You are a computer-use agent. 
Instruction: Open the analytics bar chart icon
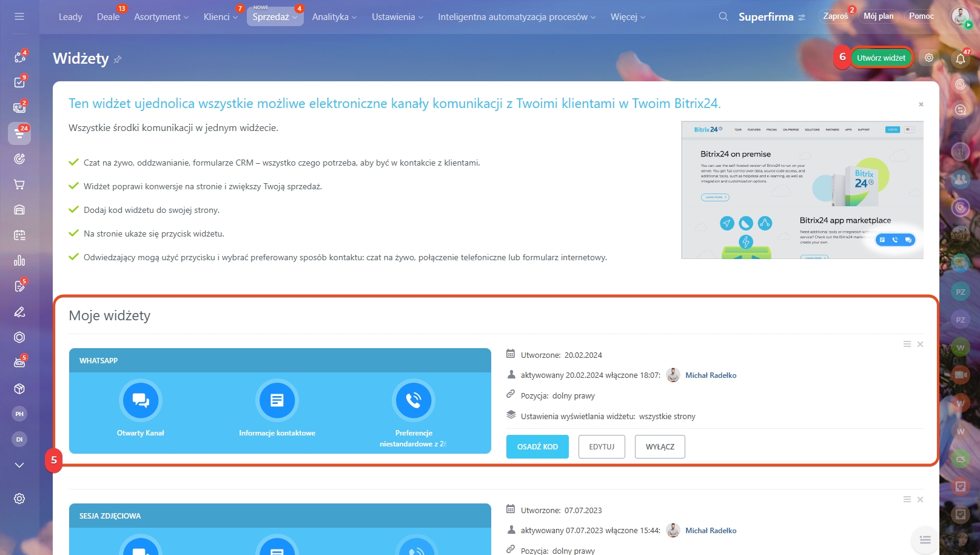[x=19, y=261]
